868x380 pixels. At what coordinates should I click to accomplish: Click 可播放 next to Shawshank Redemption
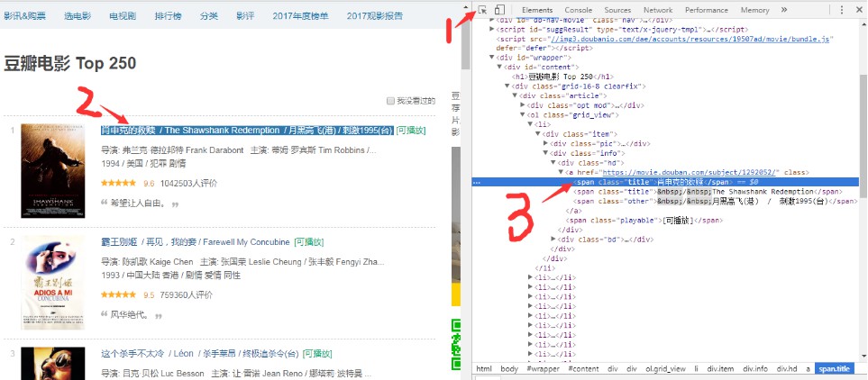[x=411, y=131]
